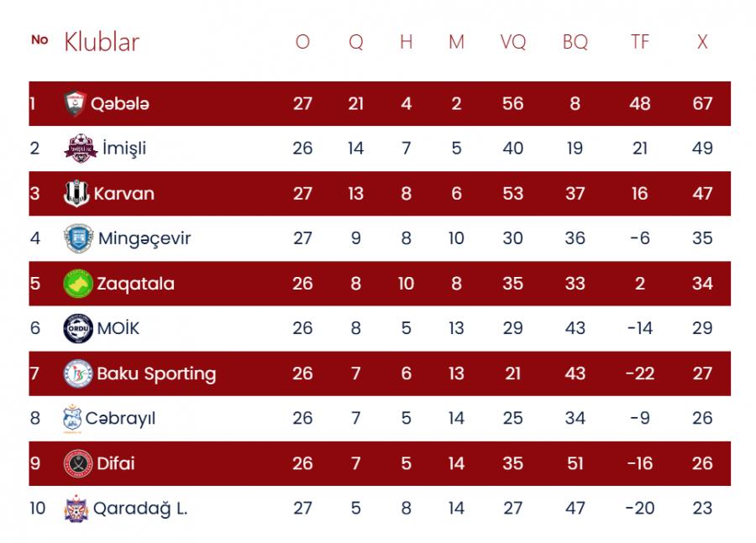Click the VQ column header

pyautogui.click(x=513, y=42)
